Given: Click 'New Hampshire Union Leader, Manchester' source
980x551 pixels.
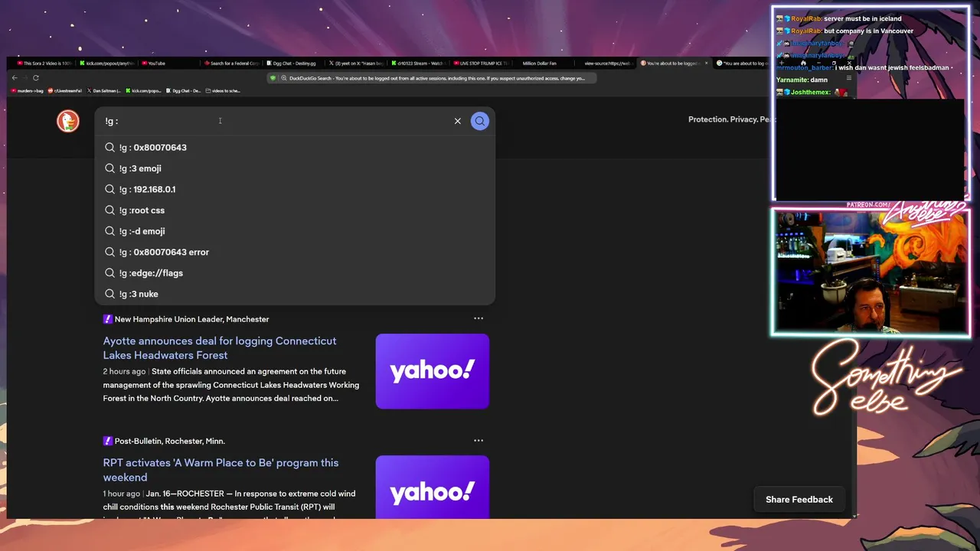Looking at the screenshot, I should pyautogui.click(x=191, y=319).
